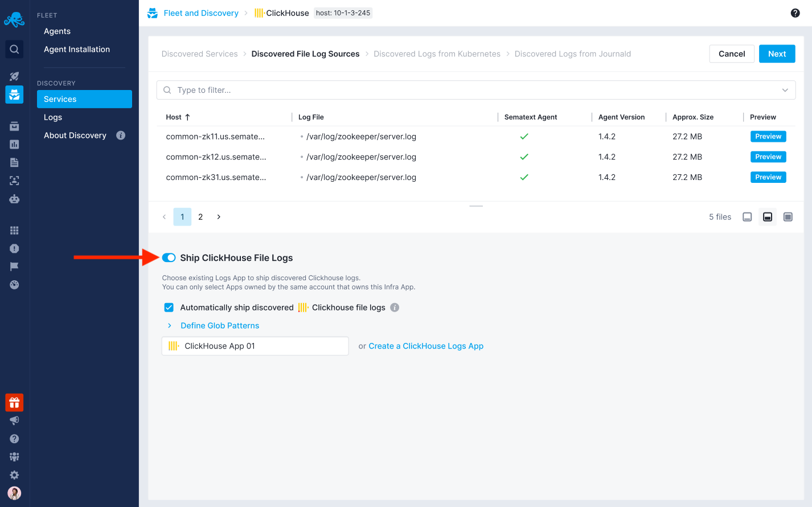This screenshot has width=812, height=507.
Task: Open the team members icon
Action: tap(14, 457)
